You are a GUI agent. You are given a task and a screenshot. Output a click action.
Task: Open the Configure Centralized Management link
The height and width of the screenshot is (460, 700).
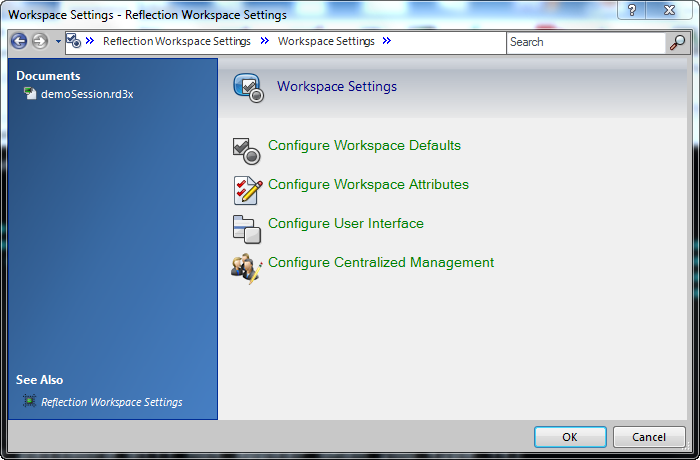point(381,263)
